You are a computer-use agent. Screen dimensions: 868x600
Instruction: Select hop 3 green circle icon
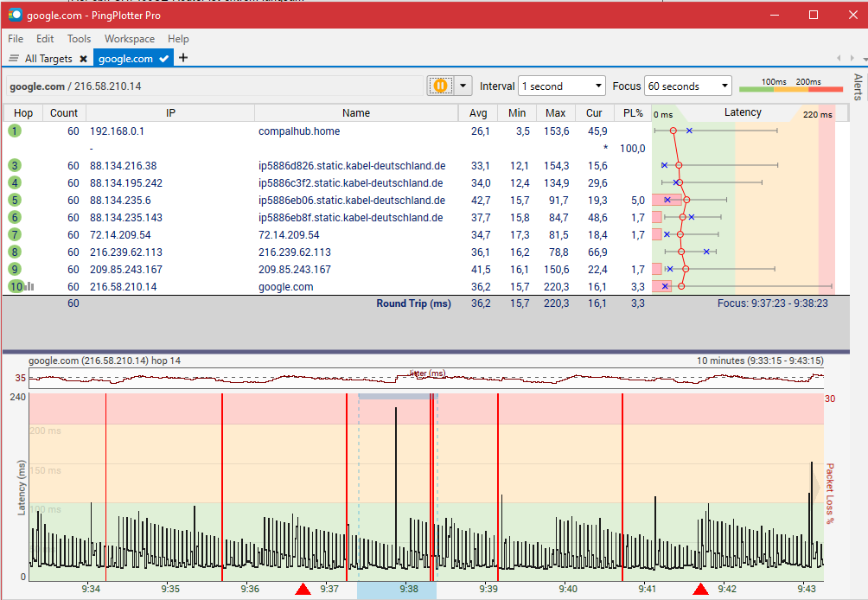(x=15, y=165)
